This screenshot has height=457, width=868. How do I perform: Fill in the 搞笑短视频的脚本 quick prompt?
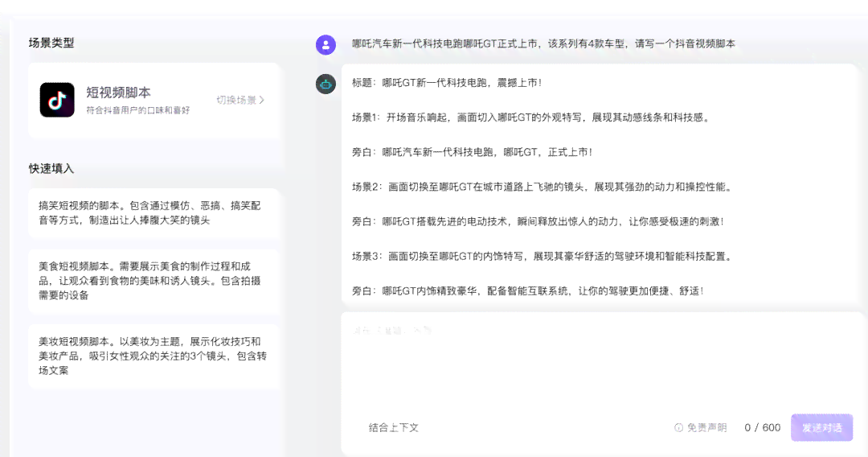[x=154, y=212]
